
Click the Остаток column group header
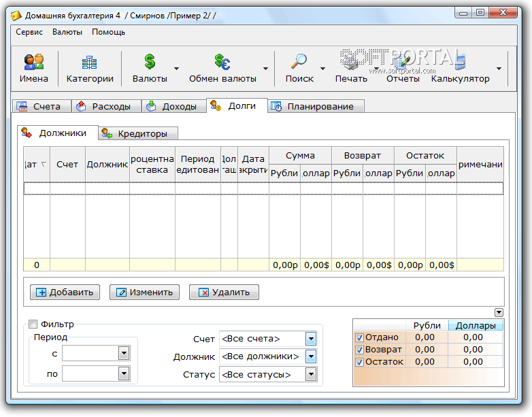pyautogui.click(x=425, y=156)
